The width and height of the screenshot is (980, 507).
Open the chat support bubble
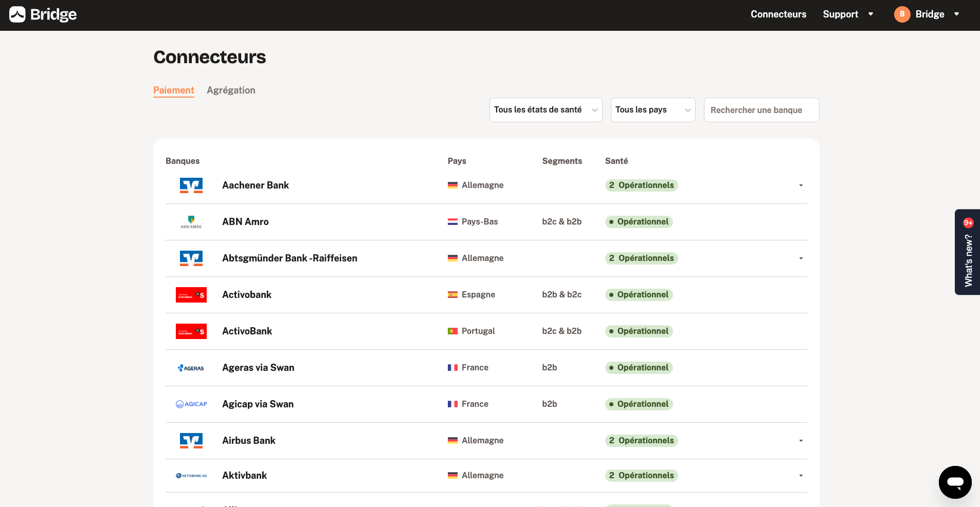(x=955, y=482)
